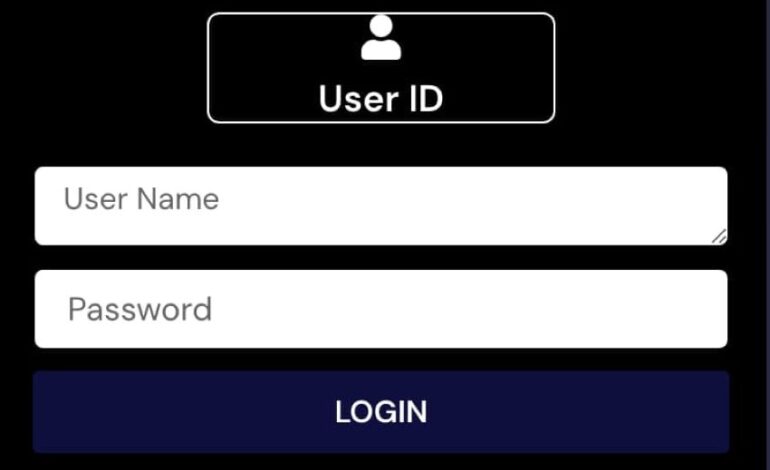This screenshot has width=770, height=470.
Task: Click the person silhouette icon
Action: (x=381, y=37)
